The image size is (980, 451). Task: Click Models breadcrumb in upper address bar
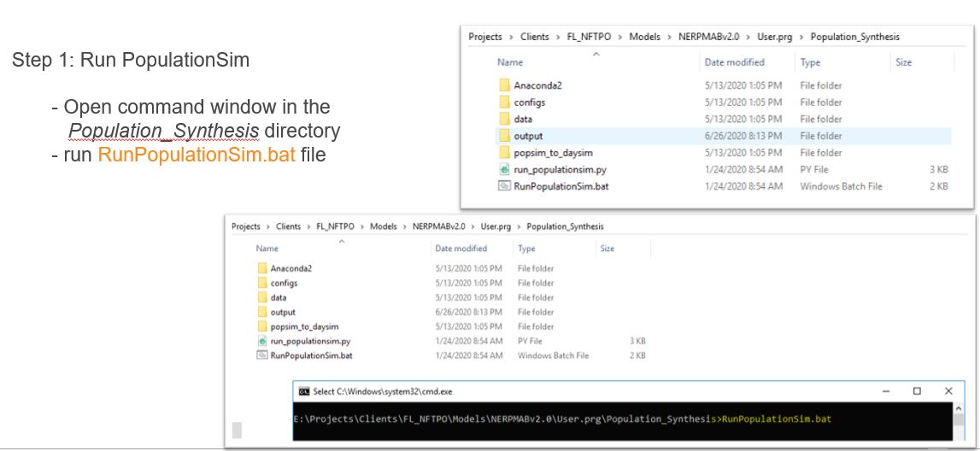[644, 37]
